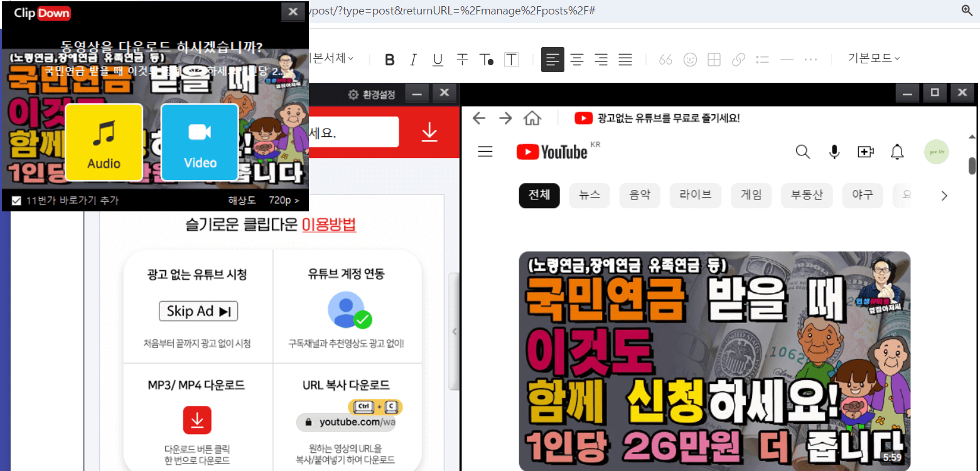Image resolution: width=980 pixels, height=471 pixels.
Task: Close the ClipDown download popup
Action: (293, 12)
